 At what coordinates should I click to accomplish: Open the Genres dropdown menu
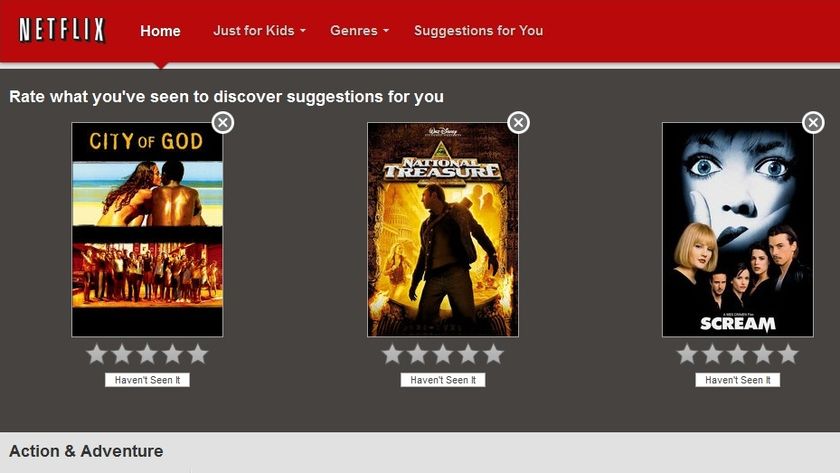(x=359, y=31)
